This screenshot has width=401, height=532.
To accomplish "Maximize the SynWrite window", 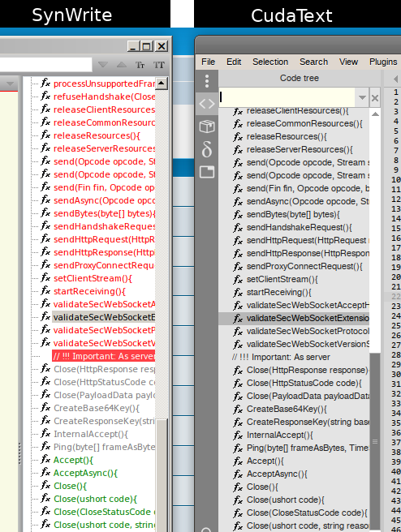I will pos(147,46).
